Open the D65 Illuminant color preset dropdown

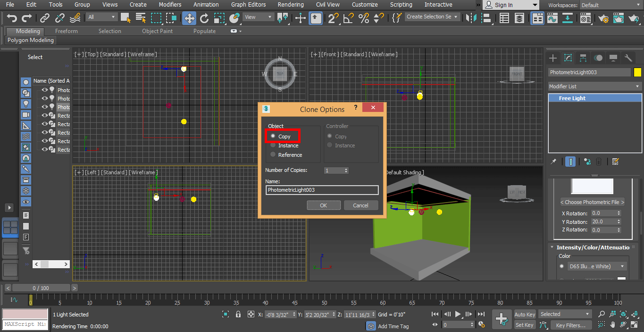coord(597,266)
